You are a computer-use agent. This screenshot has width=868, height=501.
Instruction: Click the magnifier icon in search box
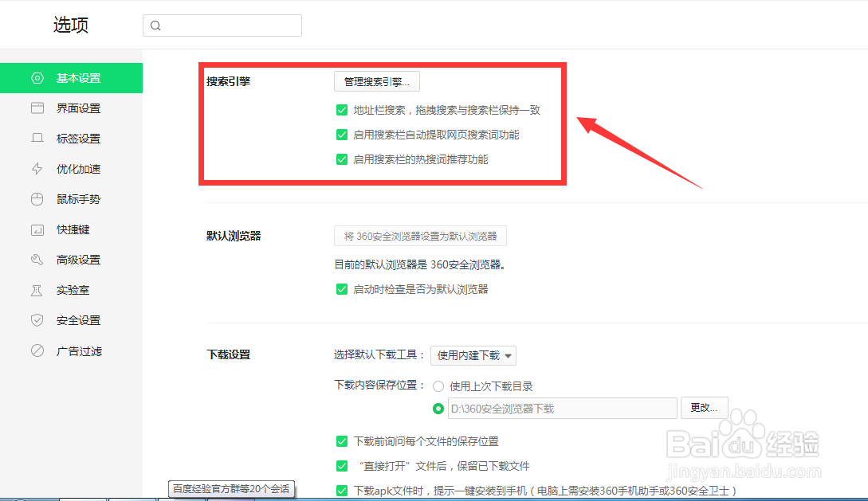pos(155,25)
